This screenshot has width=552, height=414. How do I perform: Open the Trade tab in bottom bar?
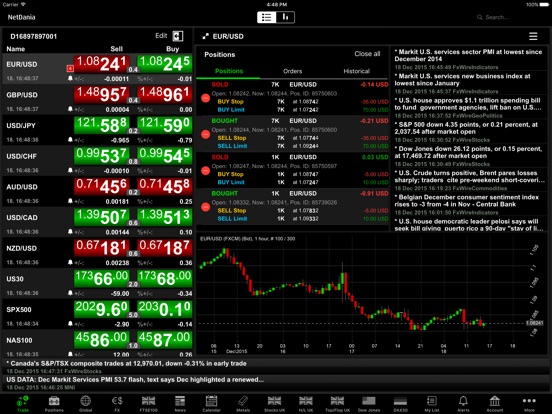23,403
